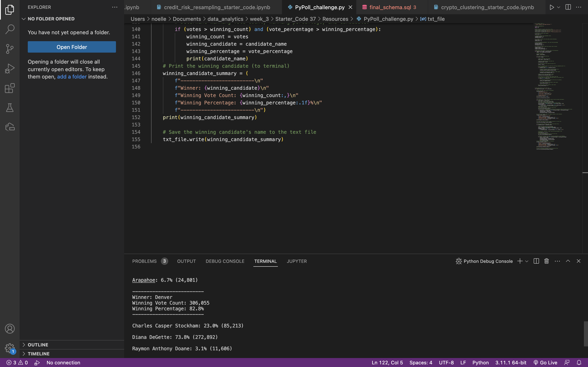The width and height of the screenshot is (588, 367).
Task: Open the terminal profile dropdown
Action: click(x=526, y=261)
